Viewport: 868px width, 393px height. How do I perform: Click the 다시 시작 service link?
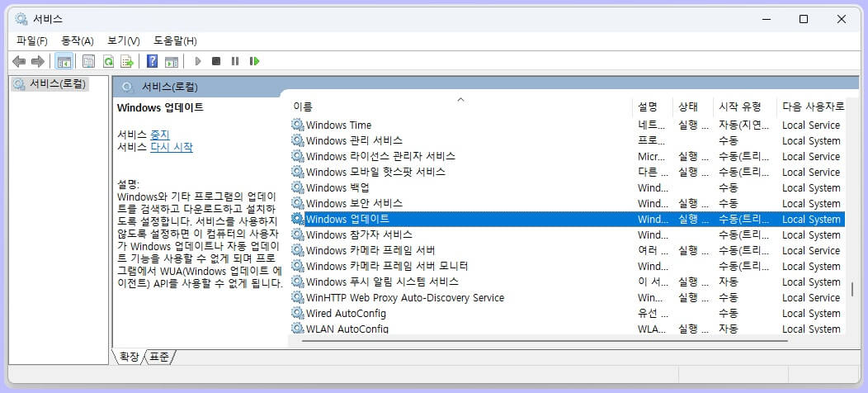pyautogui.click(x=172, y=148)
